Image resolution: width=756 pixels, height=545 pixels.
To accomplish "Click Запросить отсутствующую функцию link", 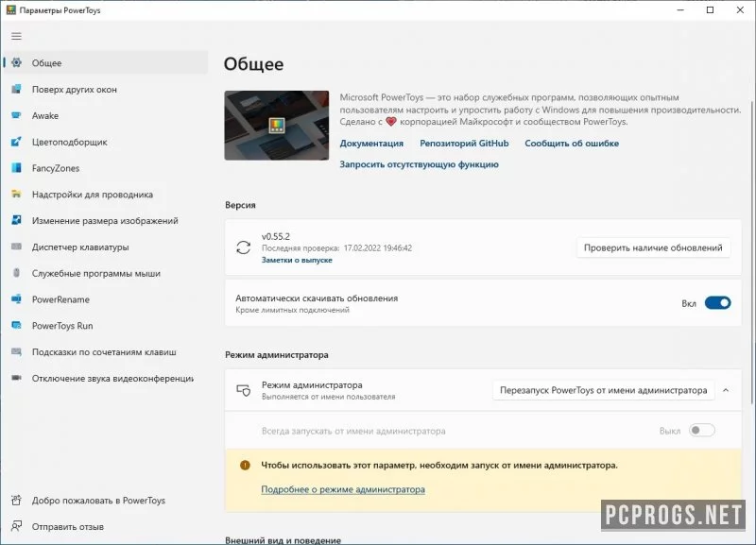I will pos(419,164).
